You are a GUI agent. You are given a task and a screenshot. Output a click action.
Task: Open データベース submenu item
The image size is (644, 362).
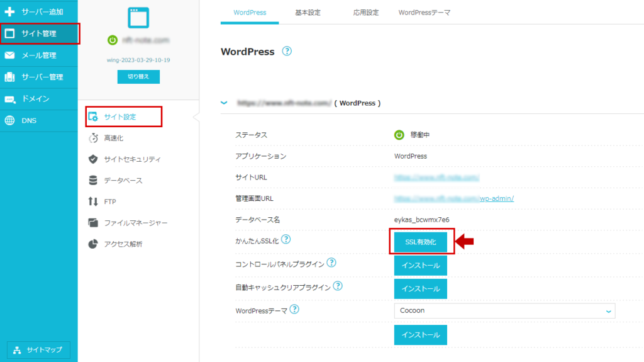click(123, 180)
